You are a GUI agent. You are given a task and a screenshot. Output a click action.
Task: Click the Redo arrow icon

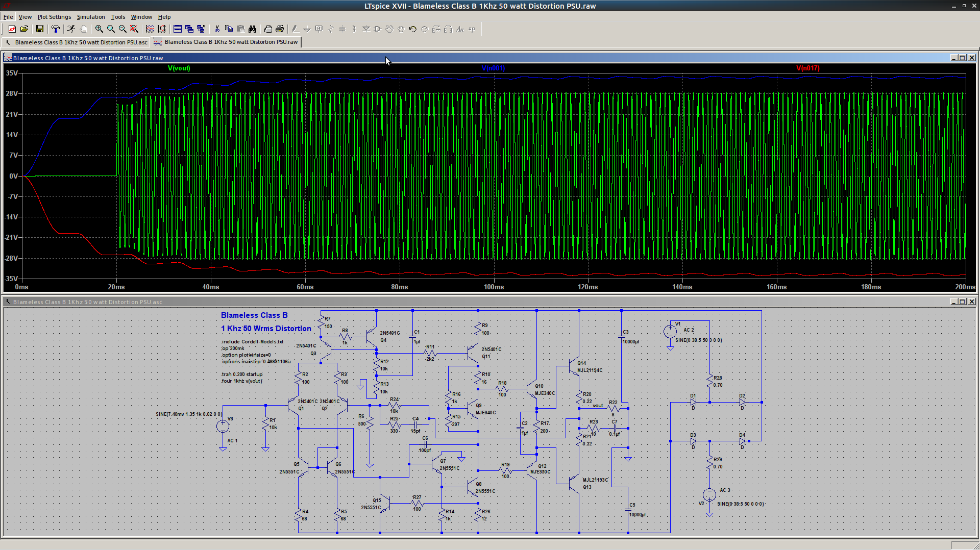tap(425, 29)
